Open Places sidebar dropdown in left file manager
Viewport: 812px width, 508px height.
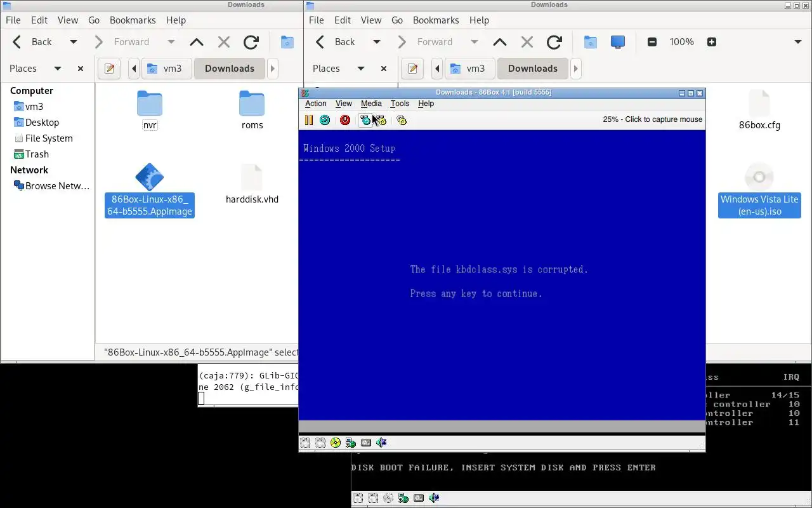(58, 69)
